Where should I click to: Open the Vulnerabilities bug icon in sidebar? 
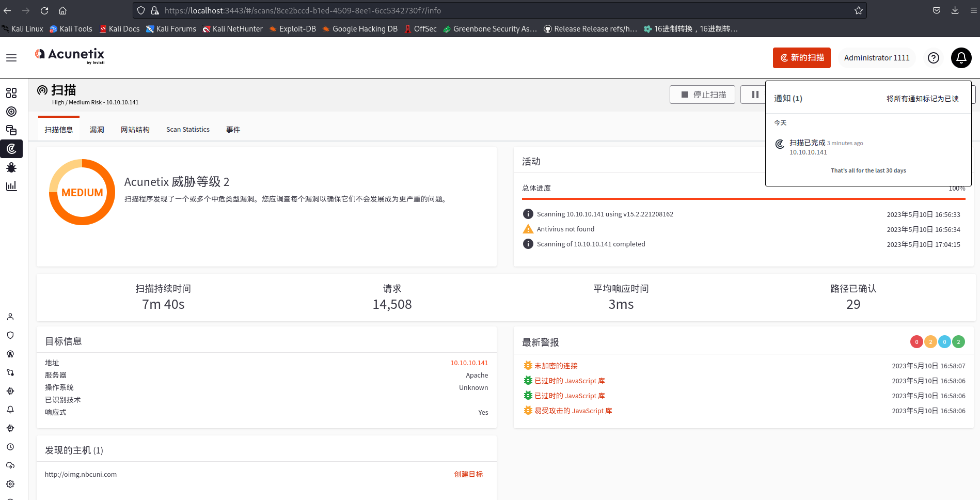tap(11, 167)
